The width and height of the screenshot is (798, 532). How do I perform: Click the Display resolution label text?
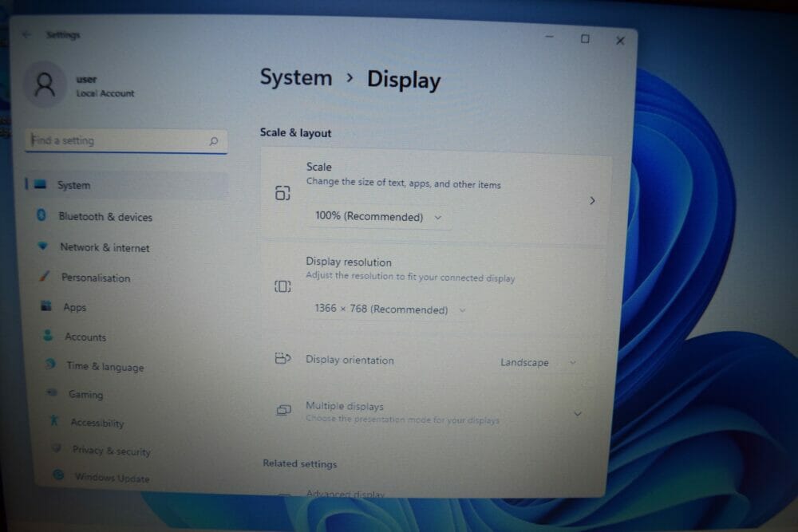click(x=349, y=262)
